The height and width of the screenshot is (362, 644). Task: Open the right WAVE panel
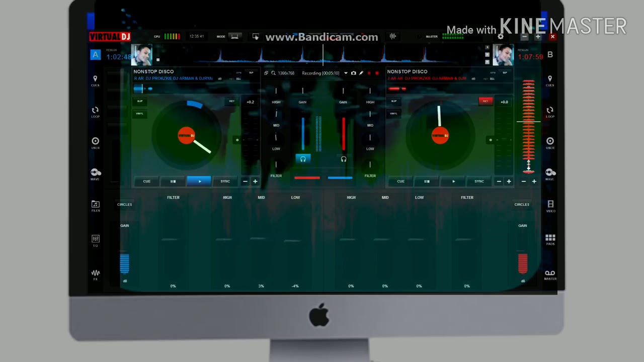tap(550, 174)
